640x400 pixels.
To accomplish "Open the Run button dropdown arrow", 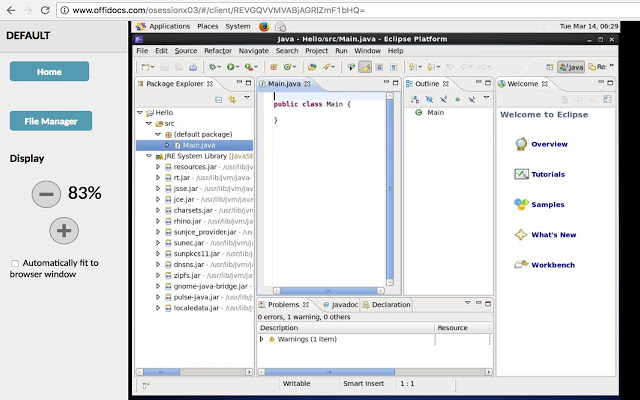I will point(237,67).
